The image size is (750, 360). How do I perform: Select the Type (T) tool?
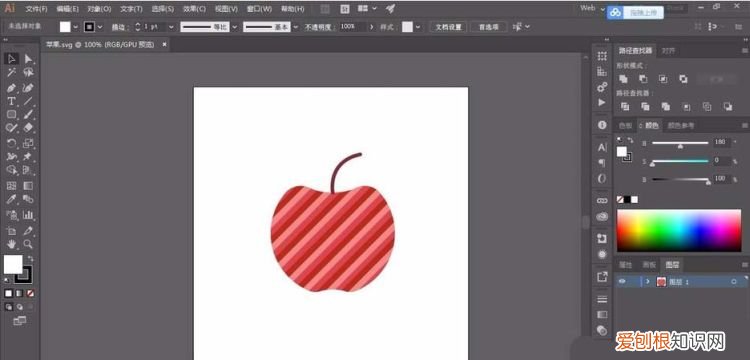click(x=11, y=101)
